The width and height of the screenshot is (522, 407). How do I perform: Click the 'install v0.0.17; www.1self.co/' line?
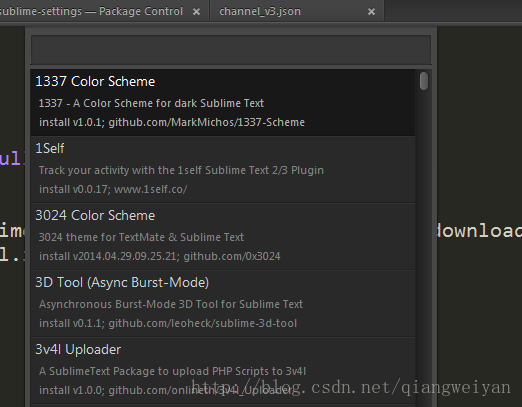pyautogui.click(x=113, y=189)
